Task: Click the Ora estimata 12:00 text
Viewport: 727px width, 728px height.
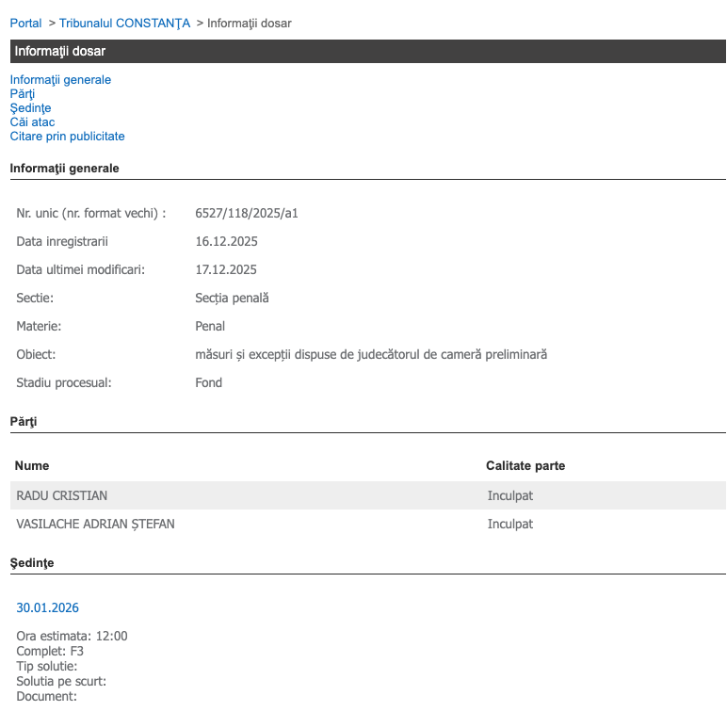Action: pos(72,637)
